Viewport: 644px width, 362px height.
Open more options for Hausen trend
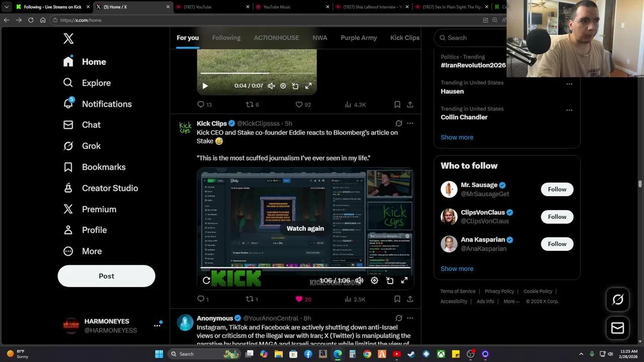569,84
